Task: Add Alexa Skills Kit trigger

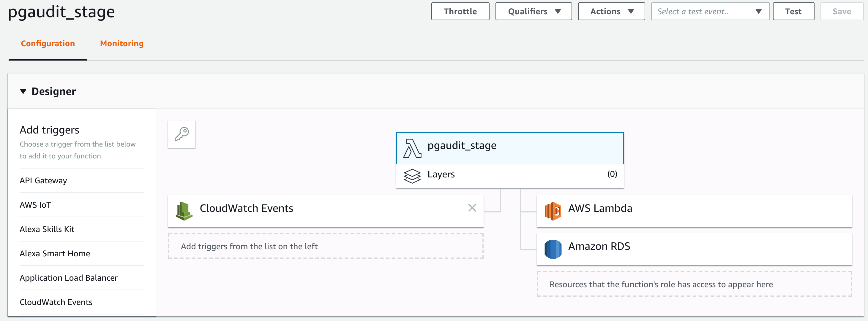Action: click(x=47, y=229)
